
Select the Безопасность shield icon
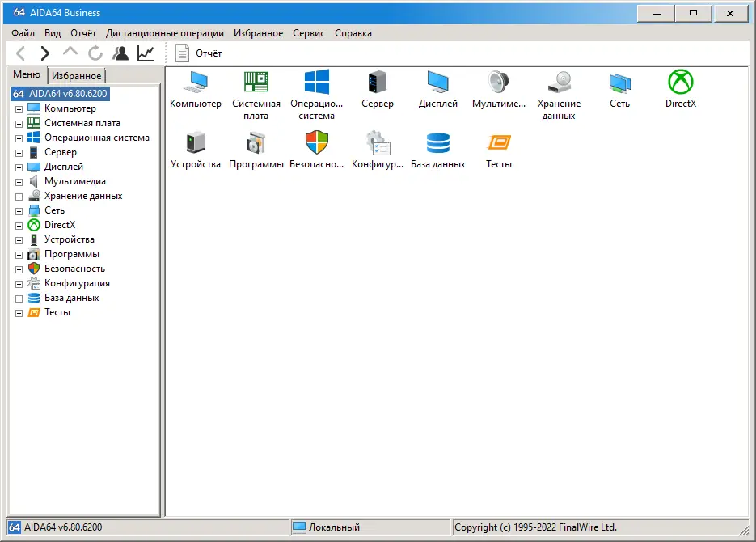[x=316, y=144]
